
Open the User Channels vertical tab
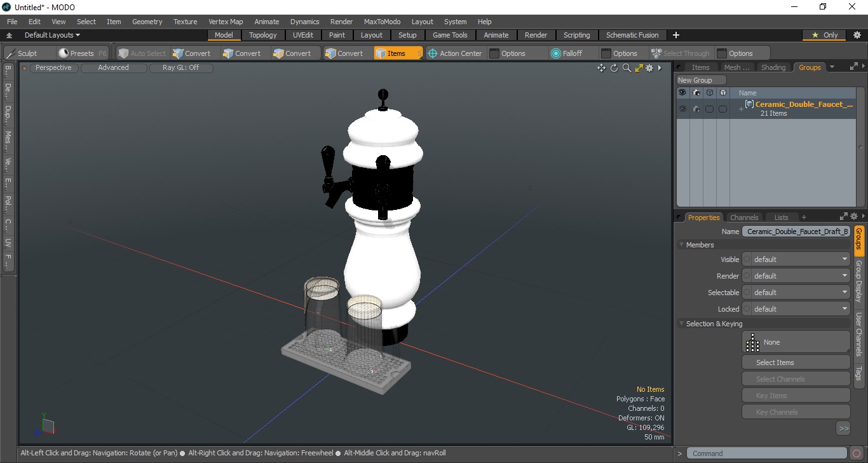click(859, 334)
